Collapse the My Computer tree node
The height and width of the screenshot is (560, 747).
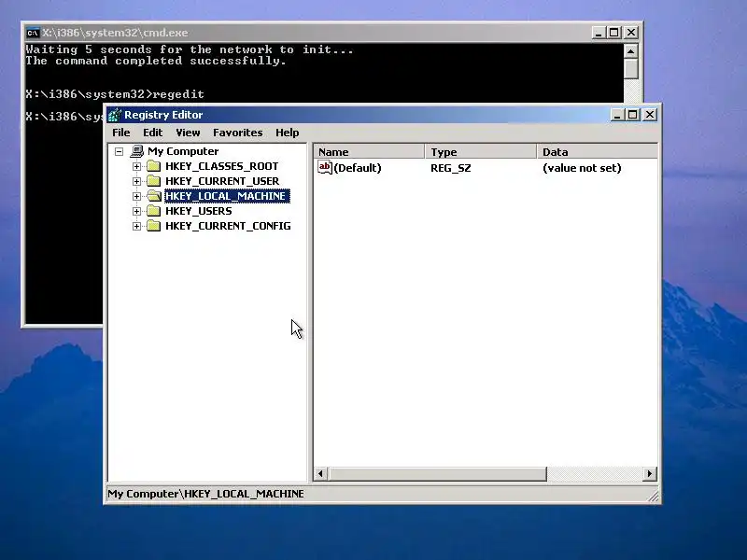(120, 151)
